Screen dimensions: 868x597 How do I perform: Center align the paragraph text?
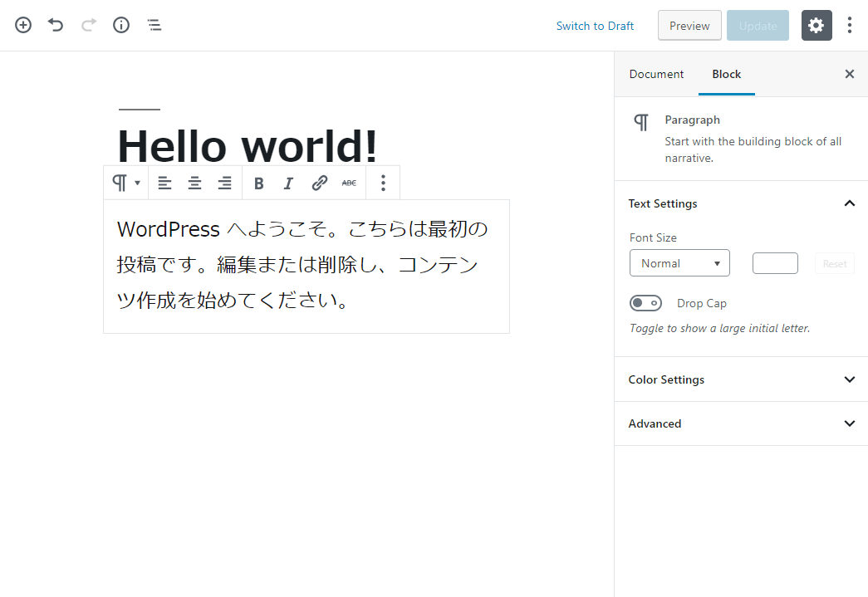point(194,184)
